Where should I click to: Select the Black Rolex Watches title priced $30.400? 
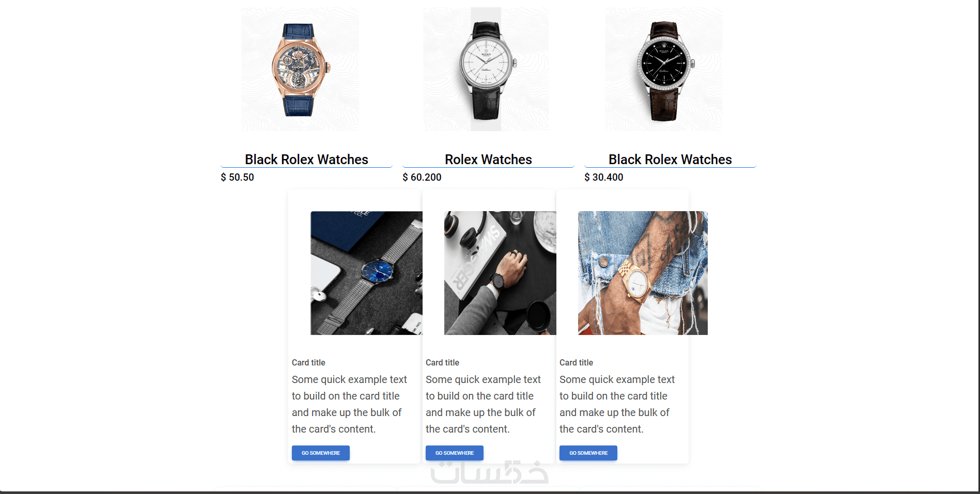(670, 160)
